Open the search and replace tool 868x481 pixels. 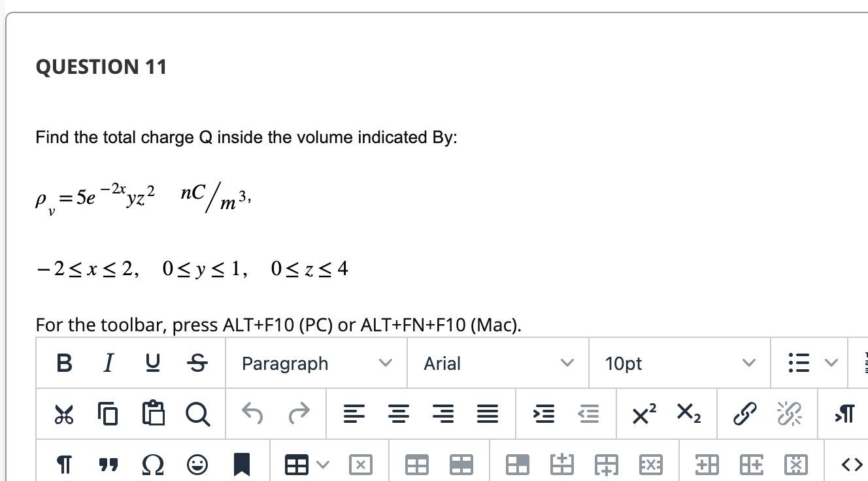click(198, 414)
